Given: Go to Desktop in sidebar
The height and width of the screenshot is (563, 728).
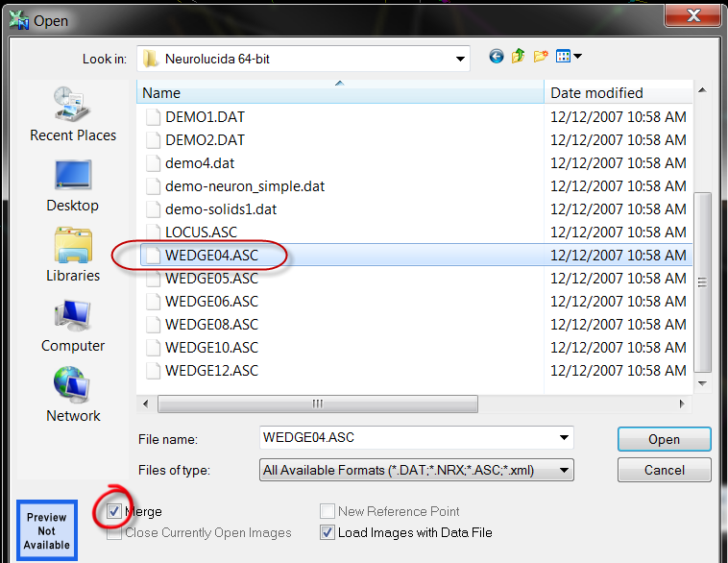Looking at the screenshot, I should click(x=73, y=184).
